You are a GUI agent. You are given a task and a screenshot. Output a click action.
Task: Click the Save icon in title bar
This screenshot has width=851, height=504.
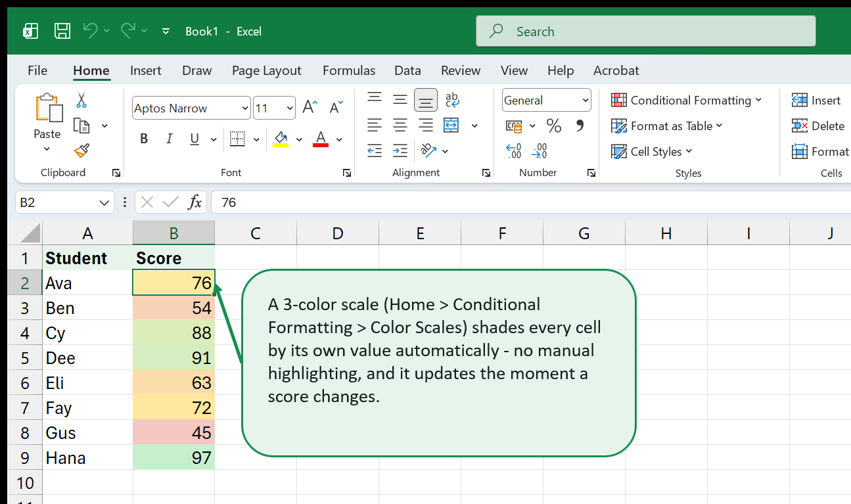(62, 31)
